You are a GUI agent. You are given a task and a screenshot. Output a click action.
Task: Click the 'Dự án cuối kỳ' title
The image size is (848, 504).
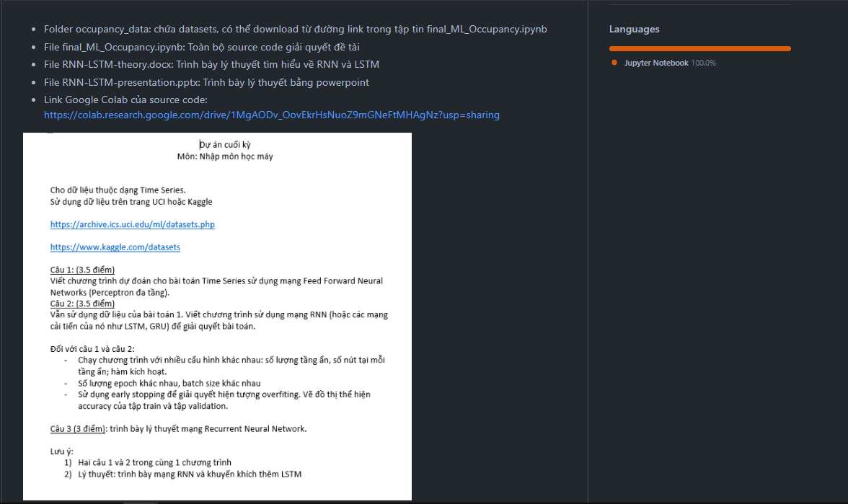point(225,145)
